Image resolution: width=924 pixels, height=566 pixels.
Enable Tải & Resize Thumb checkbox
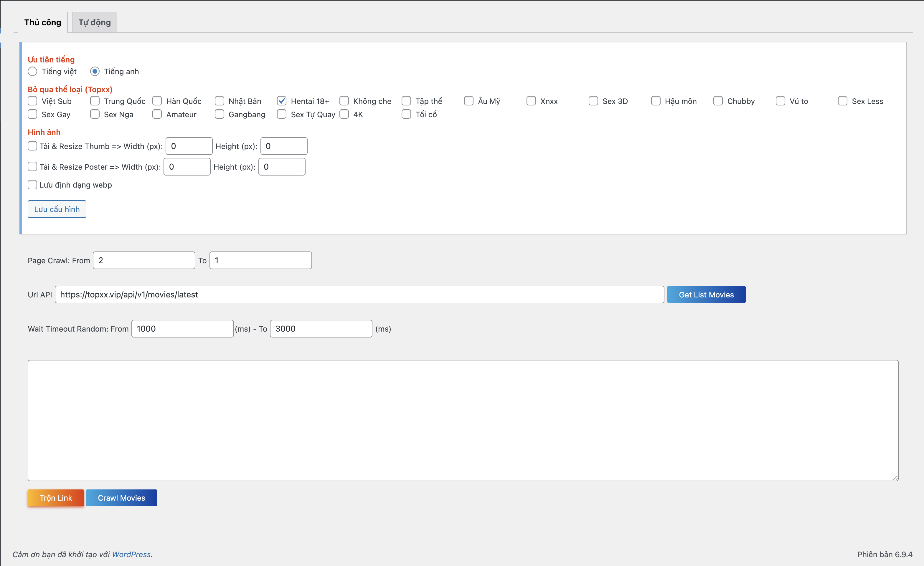33,146
